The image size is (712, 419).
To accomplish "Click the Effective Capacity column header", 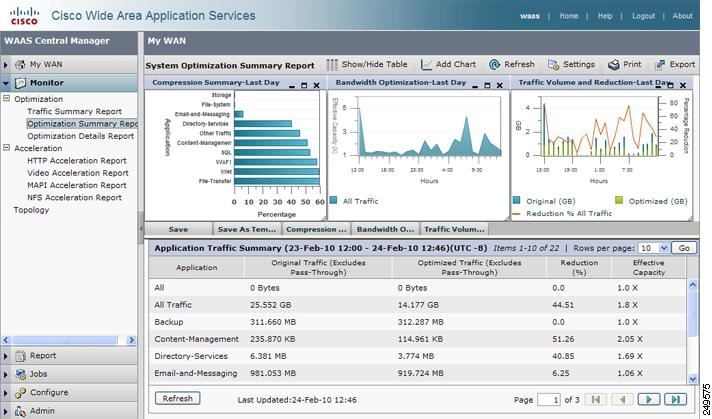I will (648, 268).
